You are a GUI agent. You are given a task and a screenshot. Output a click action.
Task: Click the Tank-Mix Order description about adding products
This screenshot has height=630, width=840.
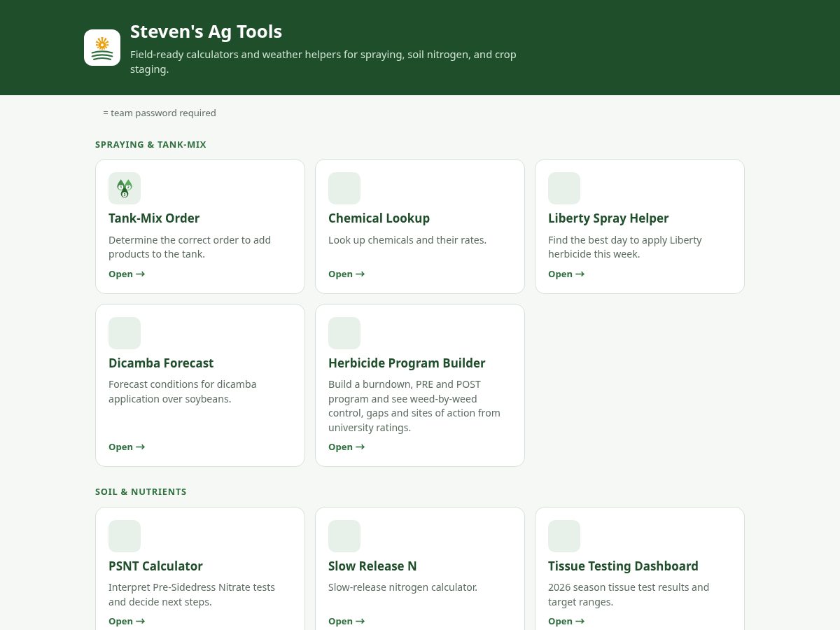(x=190, y=247)
